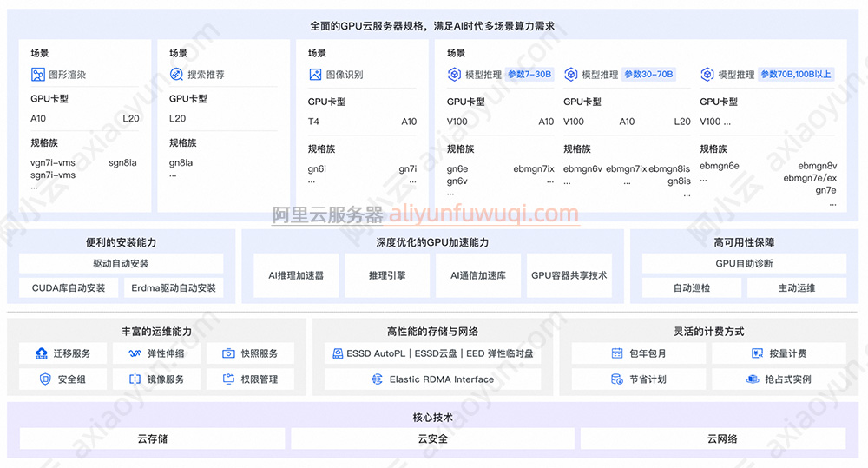Viewport: 868px width, 468px height.
Task: Click the 驱动自动安装 box
Action: point(122,264)
